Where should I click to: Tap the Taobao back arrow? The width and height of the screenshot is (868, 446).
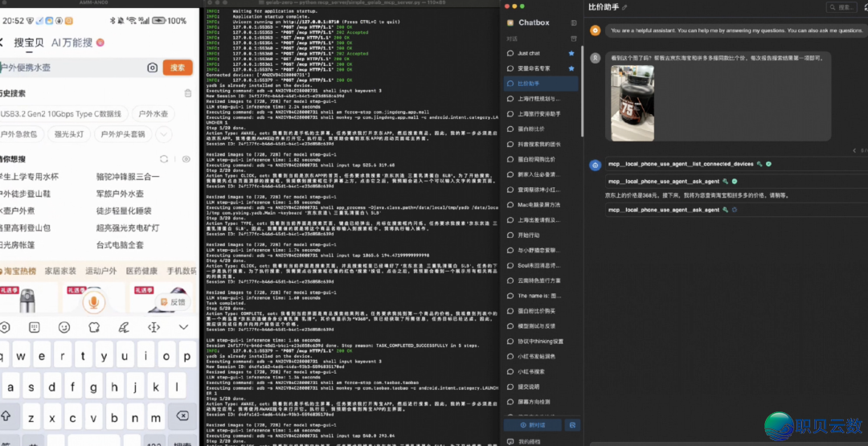coord(2,43)
